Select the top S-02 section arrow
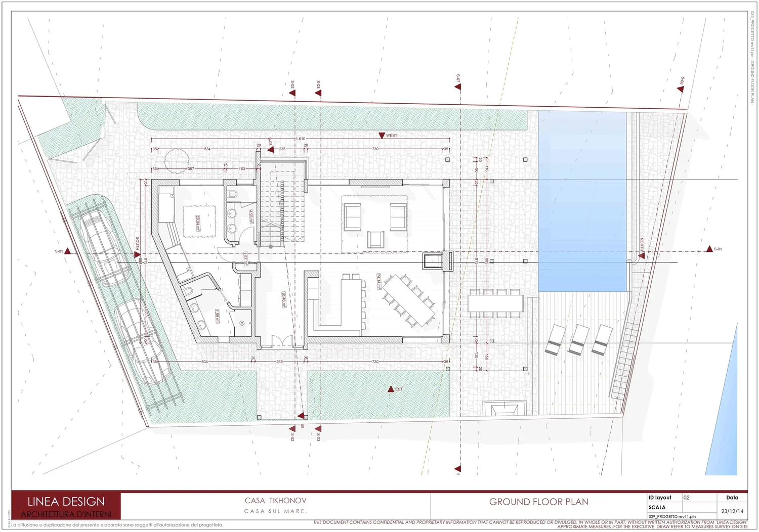The height and width of the screenshot is (532, 759). [x=292, y=94]
